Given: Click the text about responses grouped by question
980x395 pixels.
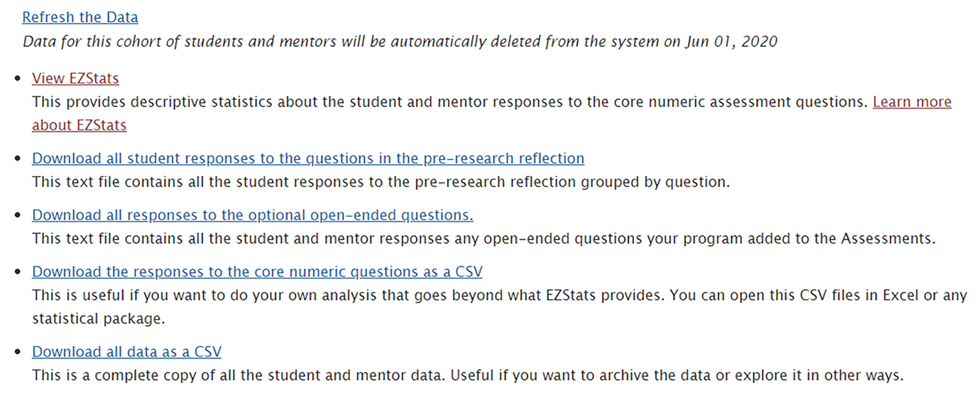Looking at the screenshot, I should pyautogui.click(x=380, y=182).
